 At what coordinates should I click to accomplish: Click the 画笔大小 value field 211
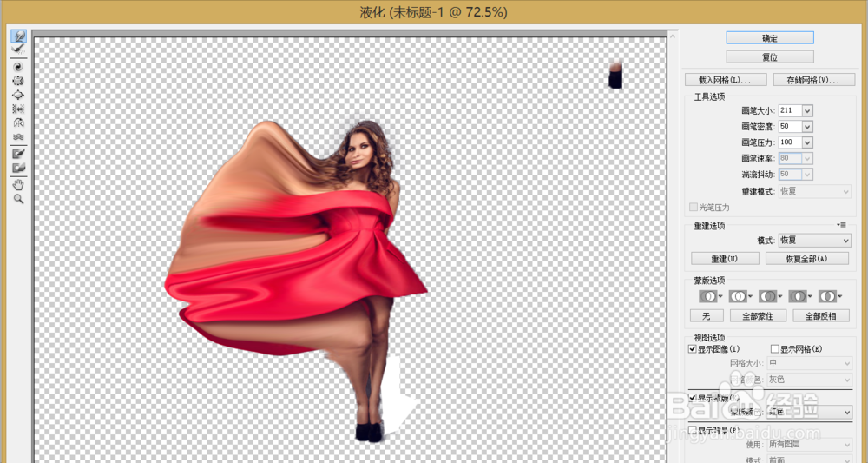coord(789,111)
